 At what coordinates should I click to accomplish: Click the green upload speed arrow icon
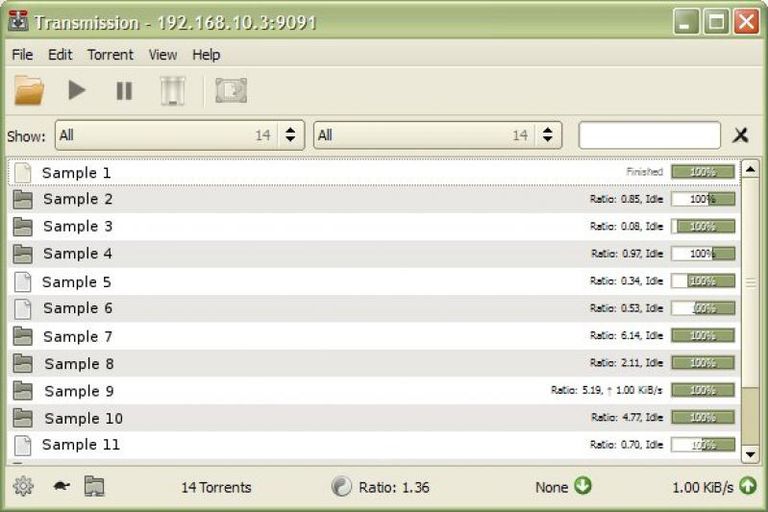tap(748, 486)
